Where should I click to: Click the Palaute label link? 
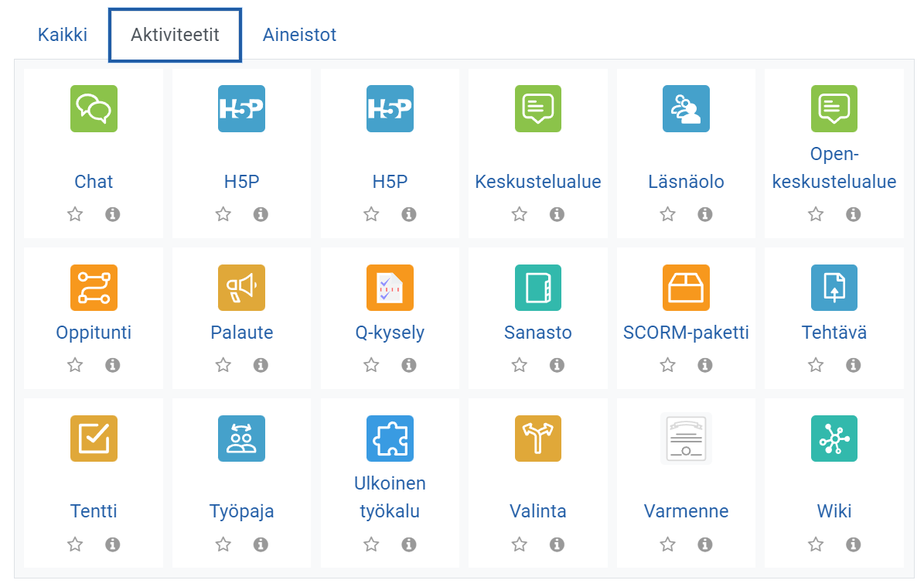click(241, 333)
